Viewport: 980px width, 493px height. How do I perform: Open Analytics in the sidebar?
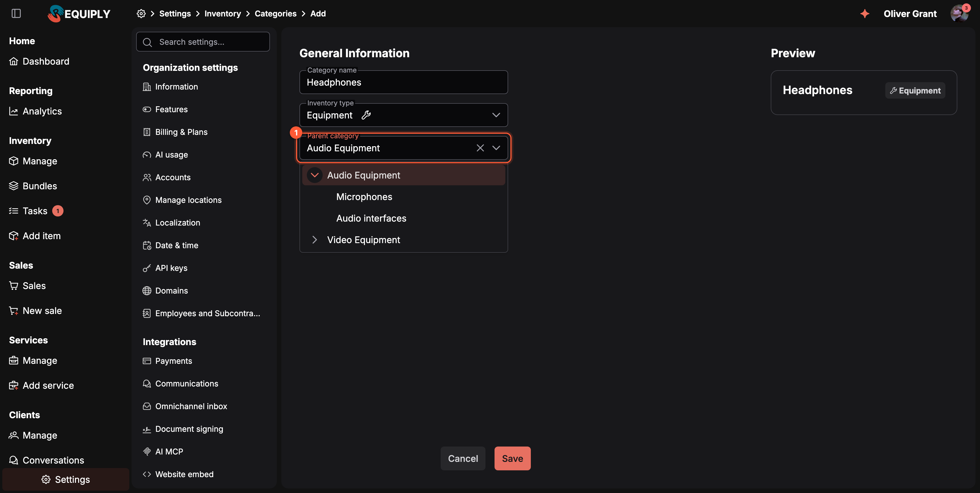pos(35,111)
